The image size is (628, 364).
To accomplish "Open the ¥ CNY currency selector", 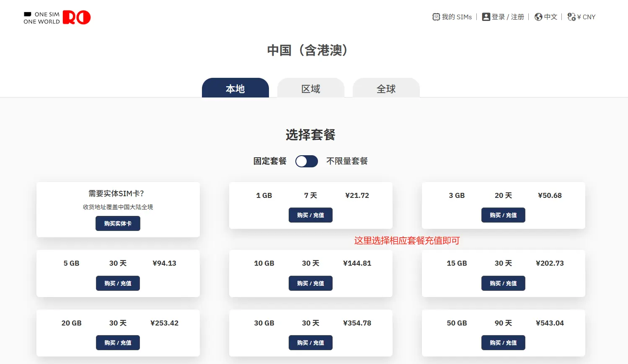I will [586, 17].
